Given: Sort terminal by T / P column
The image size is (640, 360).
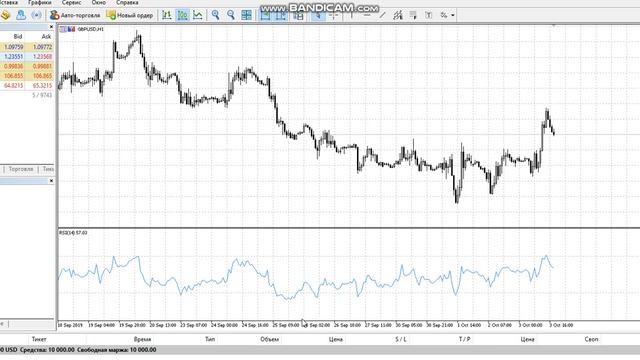Looking at the screenshot, I should (464, 339).
